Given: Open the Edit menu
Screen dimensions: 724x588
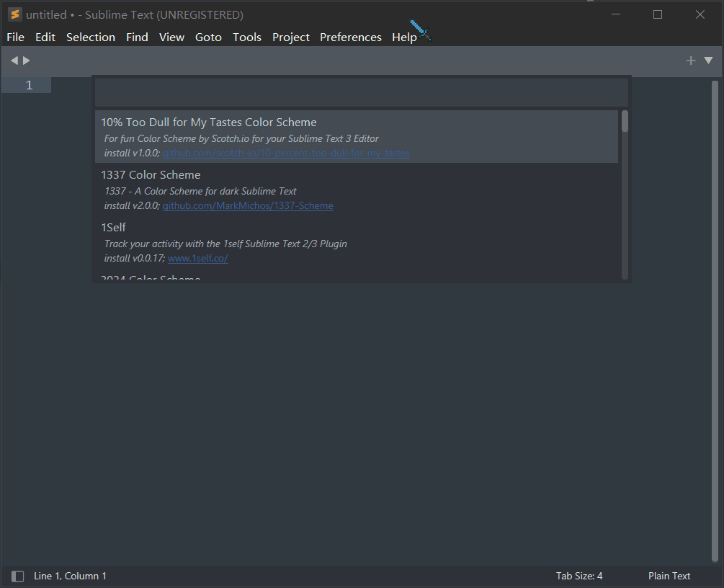Looking at the screenshot, I should [x=45, y=37].
